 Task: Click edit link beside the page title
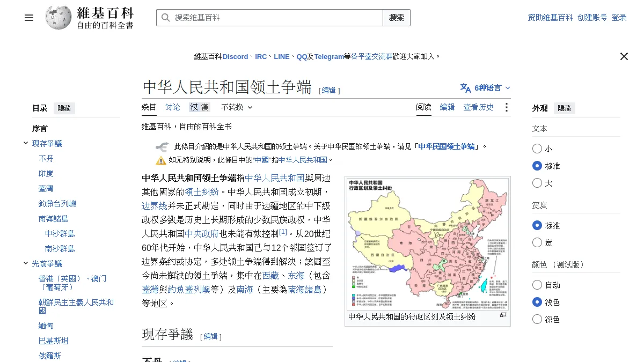click(329, 90)
